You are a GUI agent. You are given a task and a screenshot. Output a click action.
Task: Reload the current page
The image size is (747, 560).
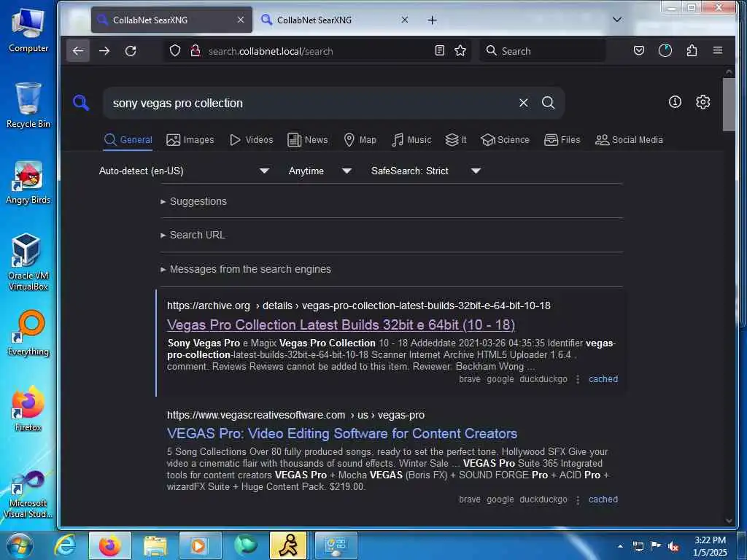131,51
